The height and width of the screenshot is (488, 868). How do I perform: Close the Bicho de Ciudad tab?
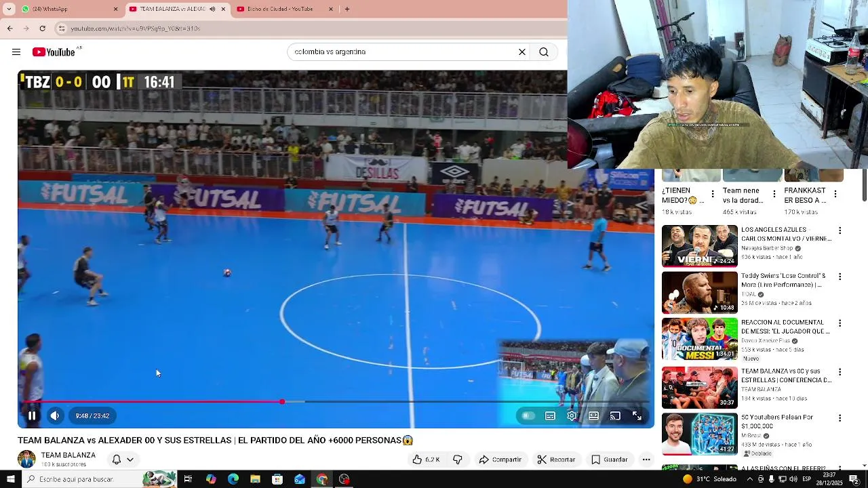(x=331, y=9)
